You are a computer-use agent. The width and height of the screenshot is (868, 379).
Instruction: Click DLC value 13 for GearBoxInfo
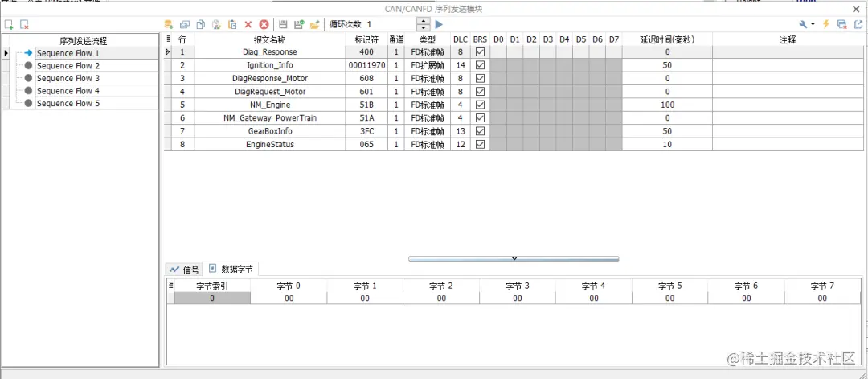click(461, 131)
